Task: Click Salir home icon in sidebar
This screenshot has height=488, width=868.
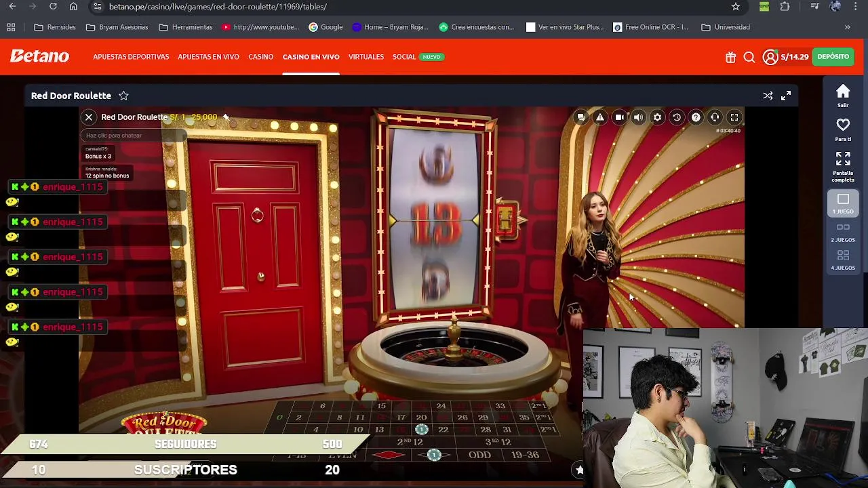Action: [843, 96]
